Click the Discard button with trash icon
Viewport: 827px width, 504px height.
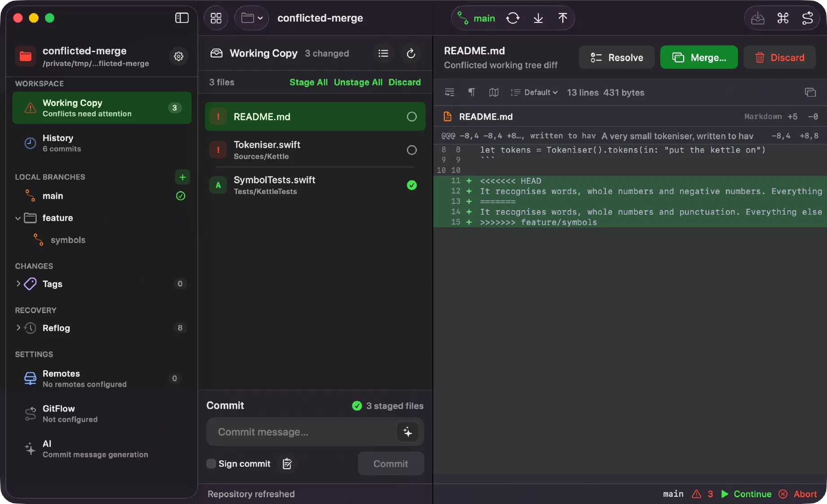coord(780,57)
